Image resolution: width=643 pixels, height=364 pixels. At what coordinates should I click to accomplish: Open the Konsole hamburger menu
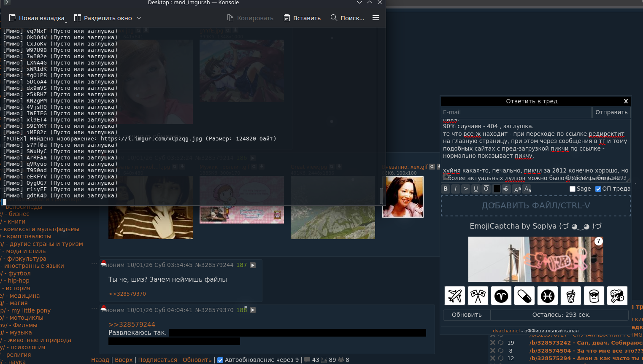376,18
